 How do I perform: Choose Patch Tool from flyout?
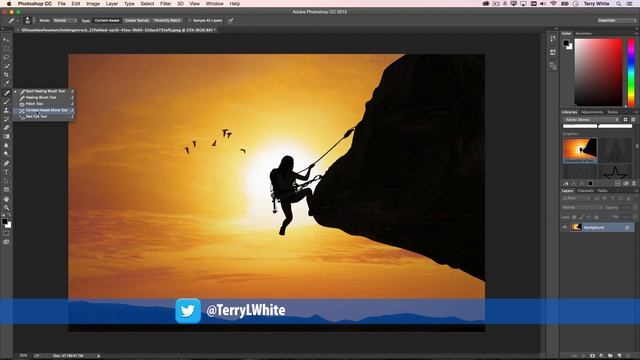point(43,104)
